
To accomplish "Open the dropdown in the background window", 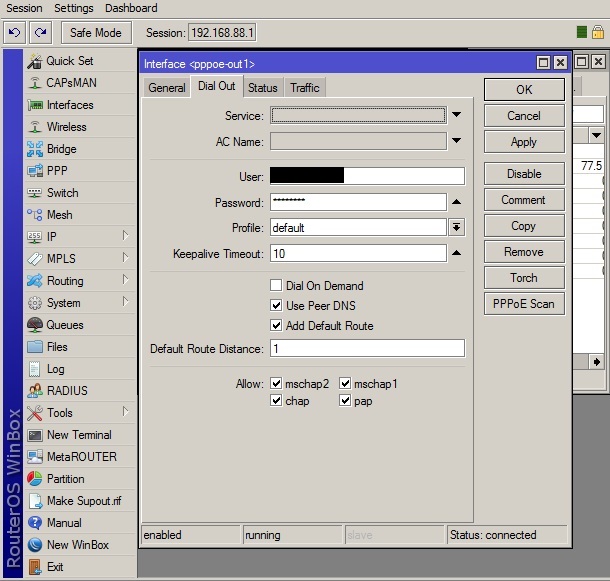I will click(x=596, y=135).
